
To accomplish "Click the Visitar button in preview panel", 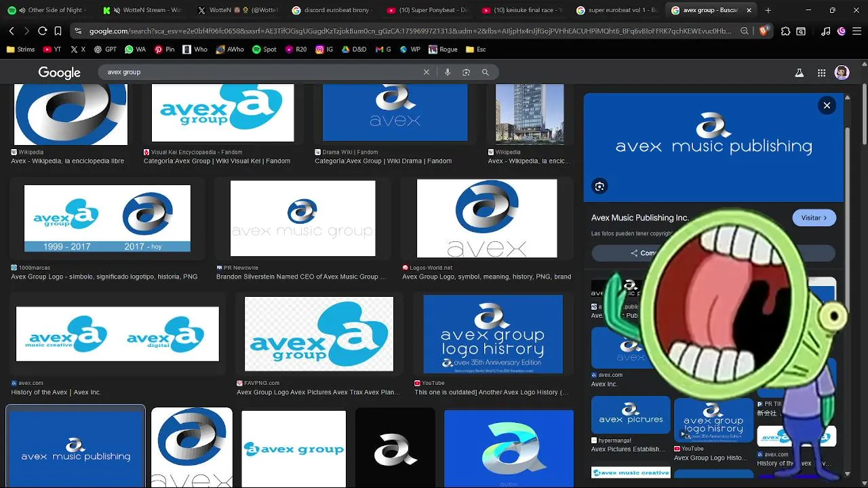I will pyautogui.click(x=814, y=218).
